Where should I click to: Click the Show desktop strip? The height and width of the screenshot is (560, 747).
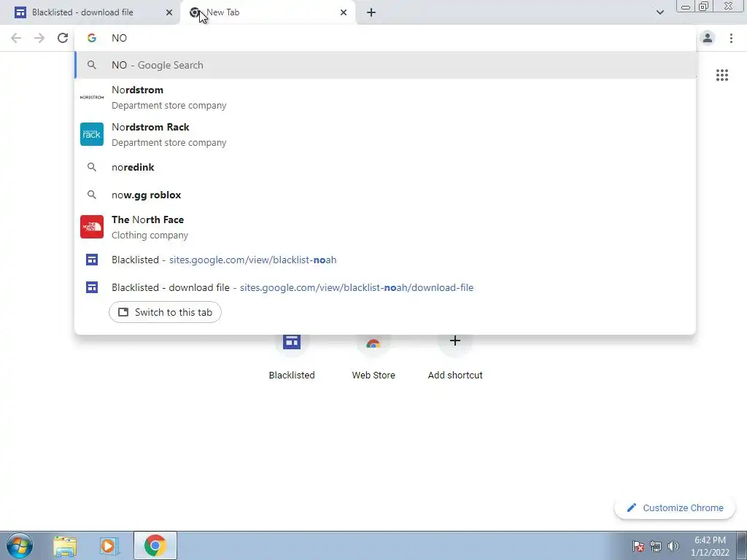pos(742,545)
